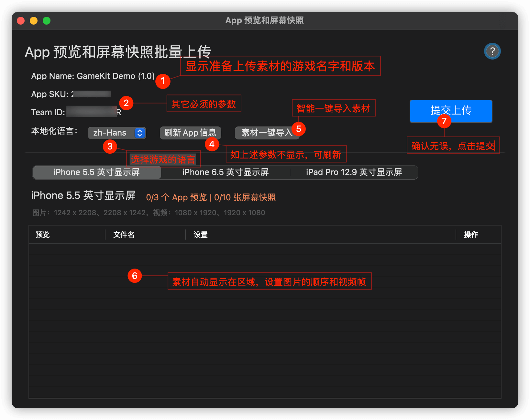This screenshot has width=530, height=420.
Task: Open the iPad Pro 12.9 英寸显示屏 tab
Action: point(354,172)
